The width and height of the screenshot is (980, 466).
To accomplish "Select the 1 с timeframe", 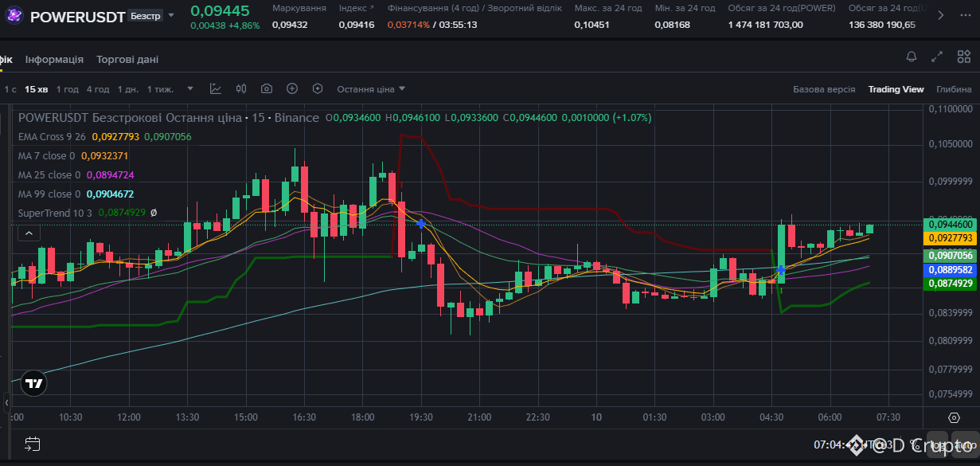I will [10, 89].
